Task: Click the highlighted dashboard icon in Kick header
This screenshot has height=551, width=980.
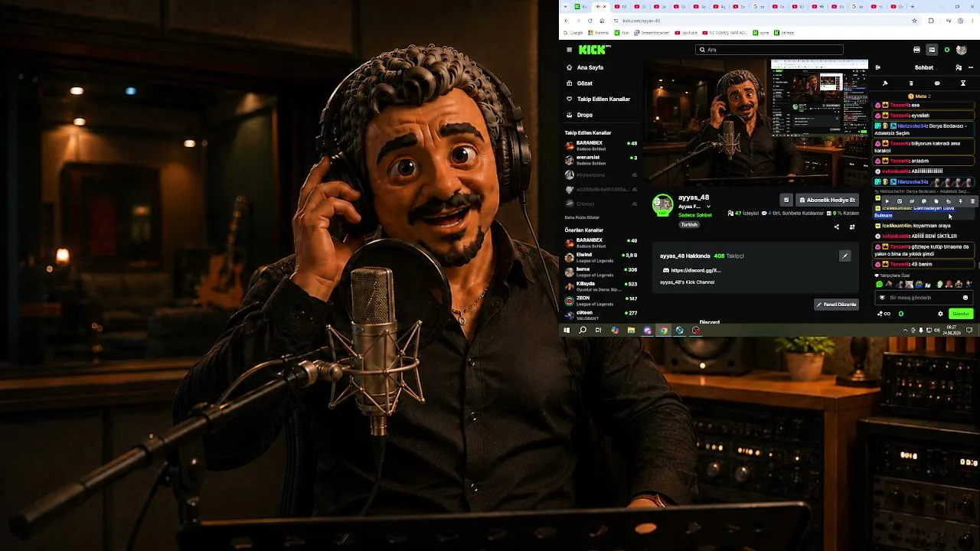Action: pos(932,50)
